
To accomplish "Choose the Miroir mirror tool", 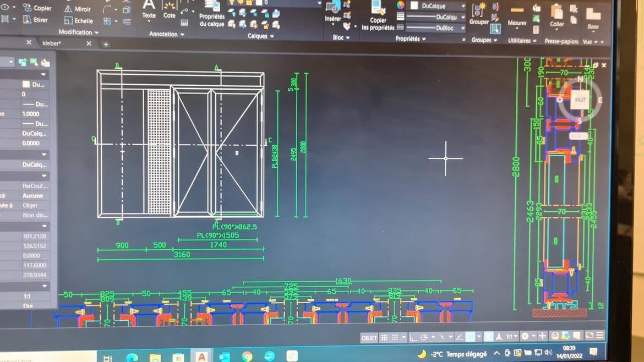I will point(77,9).
